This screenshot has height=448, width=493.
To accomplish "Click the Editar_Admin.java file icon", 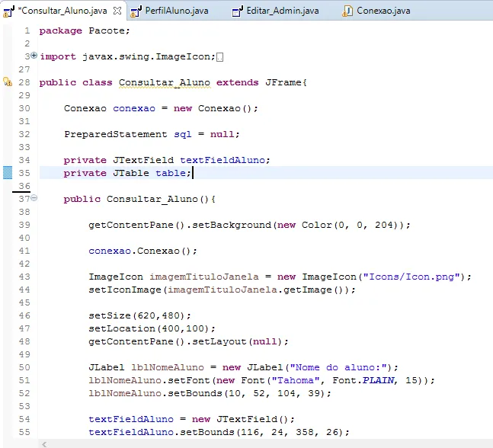I will (x=237, y=11).
